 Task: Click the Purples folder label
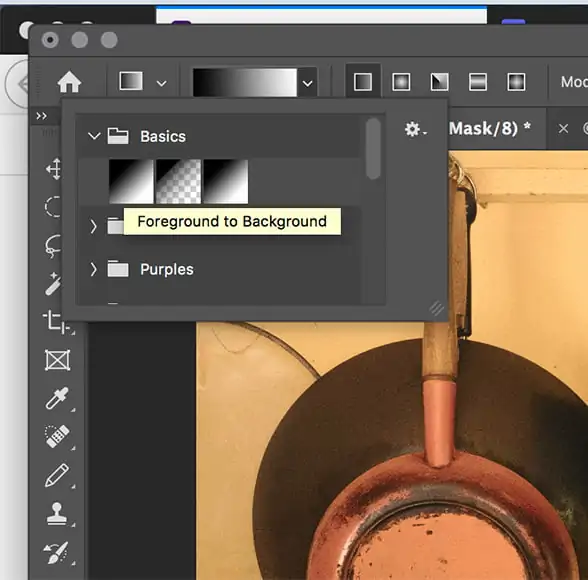click(x=166, y=270)
